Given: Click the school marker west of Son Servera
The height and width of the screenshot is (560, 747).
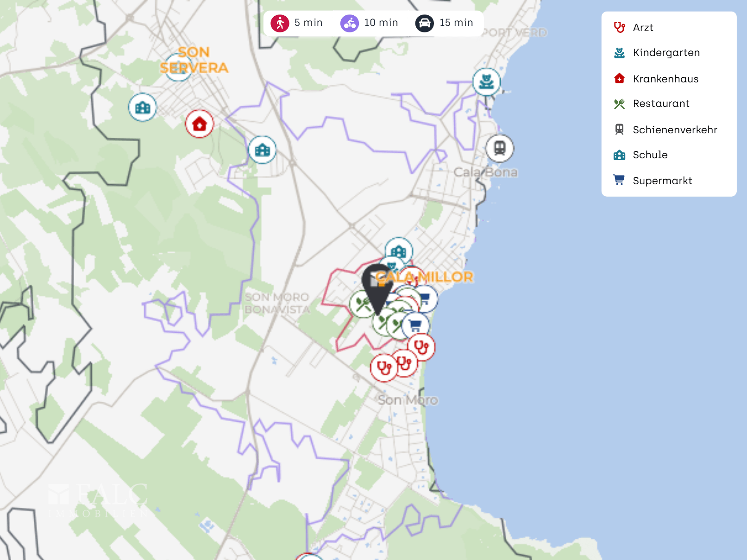Looking at the screenshot, I should pyautogui.click(x=142, y=107).
